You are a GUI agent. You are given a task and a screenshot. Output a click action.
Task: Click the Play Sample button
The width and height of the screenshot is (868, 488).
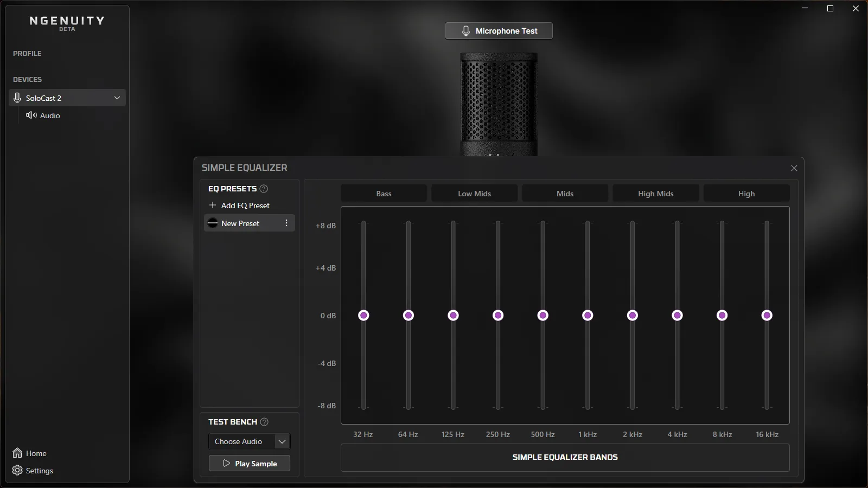[x=250, y=464]
